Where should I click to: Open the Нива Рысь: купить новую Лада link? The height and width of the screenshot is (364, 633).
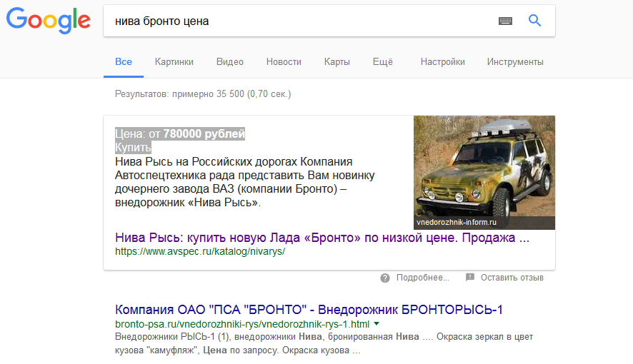322,238
